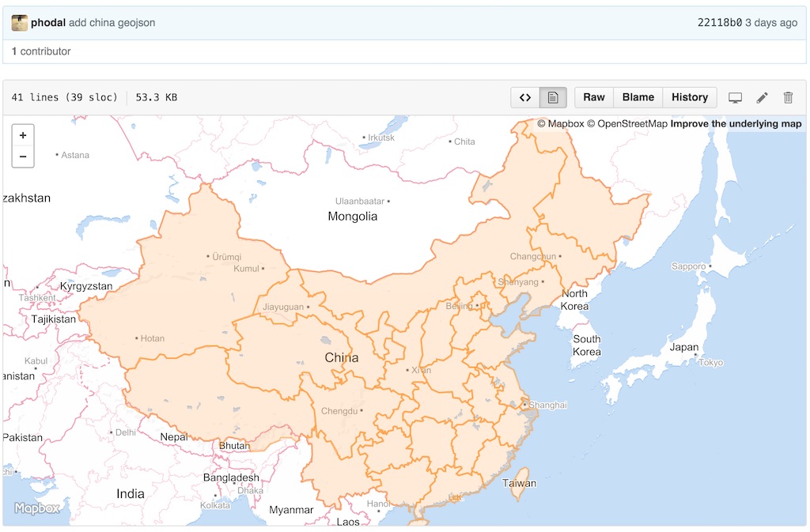810x532 pixels.
Task: Click the Sapporo city label
Action: click(689, 266)
